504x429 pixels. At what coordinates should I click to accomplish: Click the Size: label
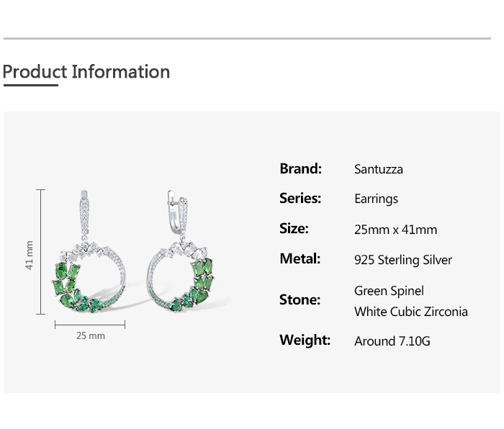pos(294,229)
